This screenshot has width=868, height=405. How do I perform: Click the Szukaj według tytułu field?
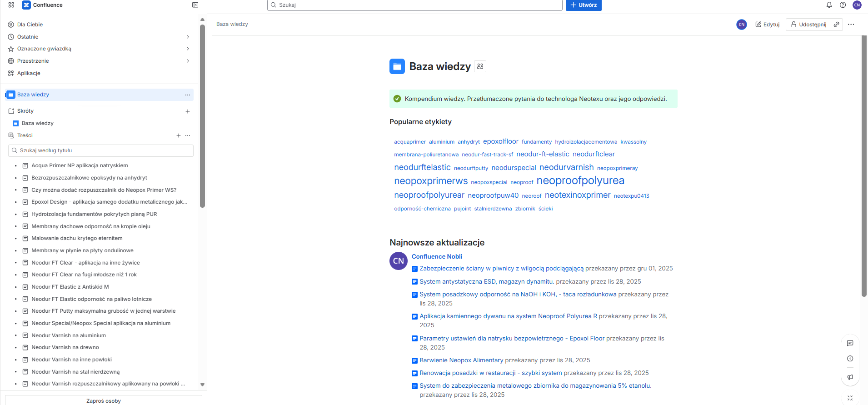[x=101, y=150]
